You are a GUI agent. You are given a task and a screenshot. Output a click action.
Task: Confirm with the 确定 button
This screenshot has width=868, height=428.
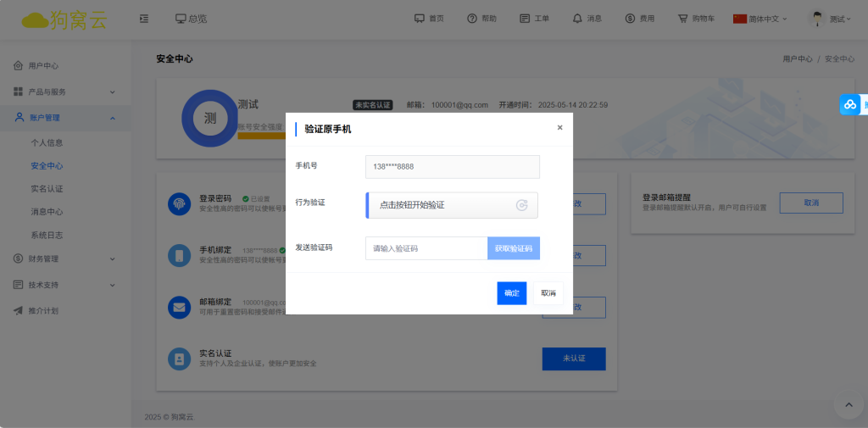[511, 293]
